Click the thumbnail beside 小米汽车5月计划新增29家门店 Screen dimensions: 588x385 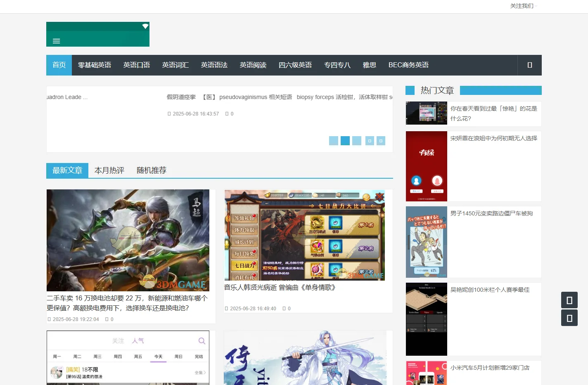(x=427, y=373)
